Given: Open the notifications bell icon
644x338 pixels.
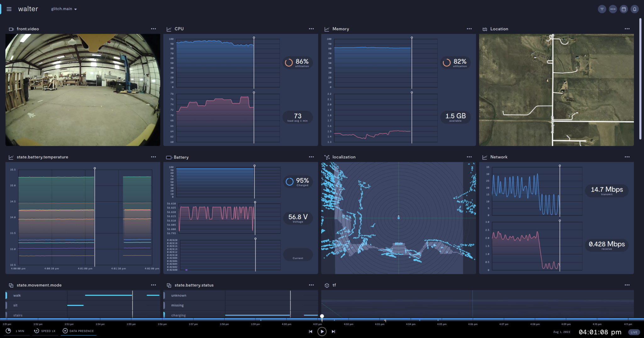Looking at the screenshot, I should (635, 9).
